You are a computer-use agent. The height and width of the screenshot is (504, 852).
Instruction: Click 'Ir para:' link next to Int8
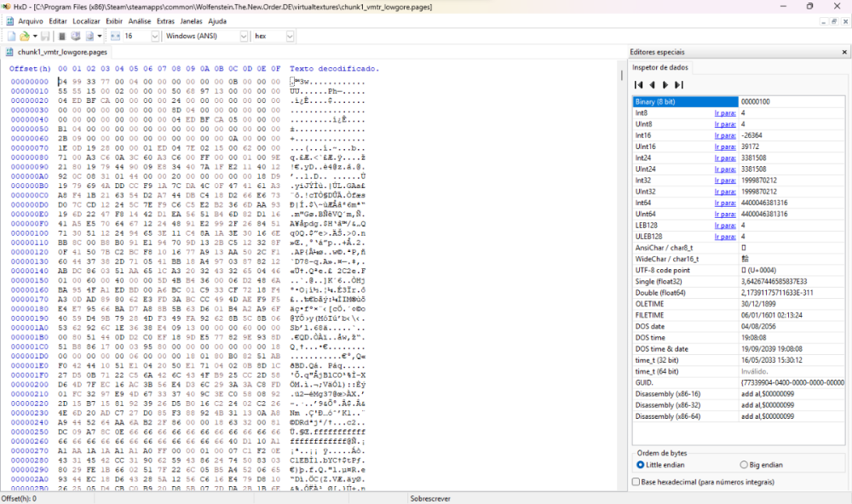point(724,112)
